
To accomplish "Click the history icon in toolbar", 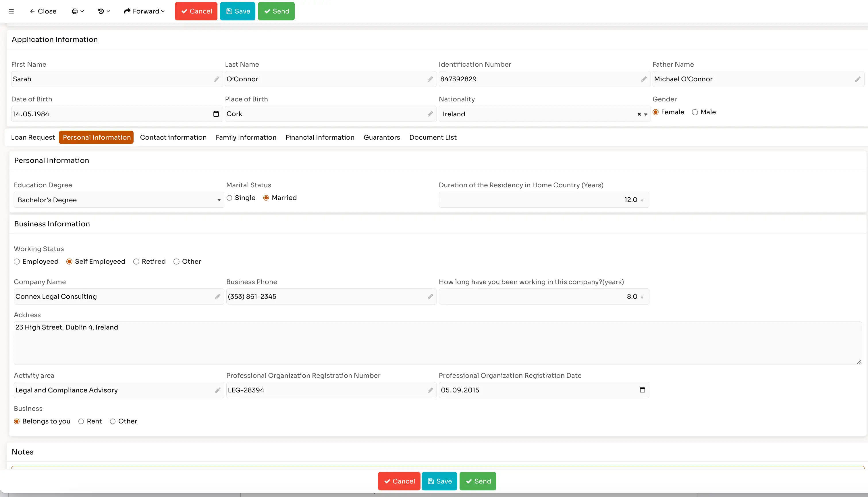I will click(x=101, y=11).
